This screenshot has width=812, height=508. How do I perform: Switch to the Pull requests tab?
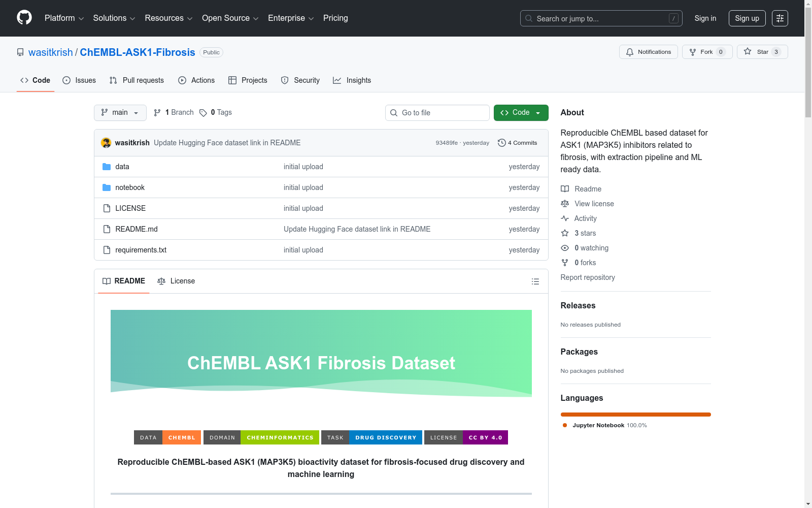pos(137,80)
